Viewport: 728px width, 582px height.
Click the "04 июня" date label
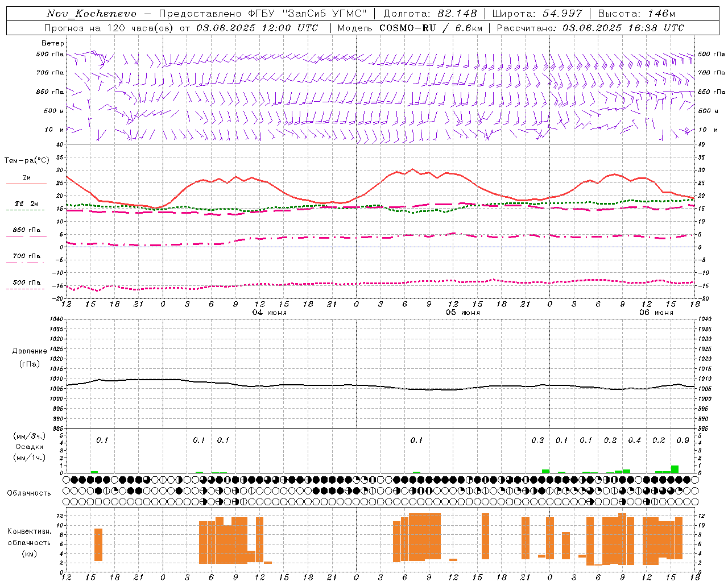[x=270, y=313]
